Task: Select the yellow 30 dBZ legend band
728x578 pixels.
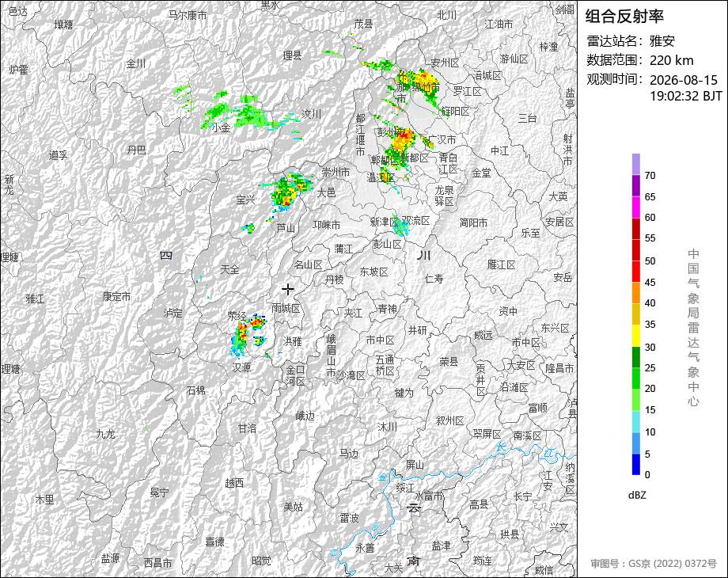Action: coord(635,336)
